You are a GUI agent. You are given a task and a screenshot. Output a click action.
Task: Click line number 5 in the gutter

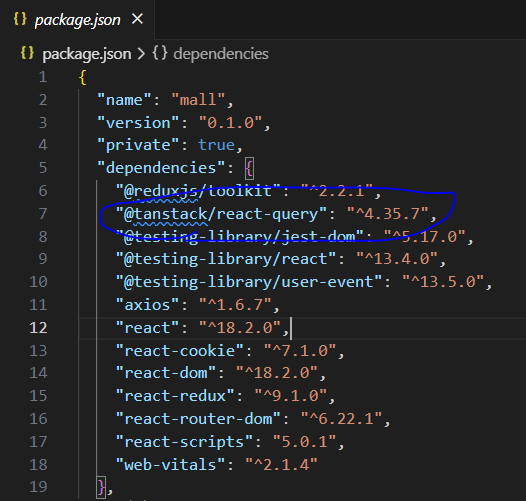click(x=43, y=168)
